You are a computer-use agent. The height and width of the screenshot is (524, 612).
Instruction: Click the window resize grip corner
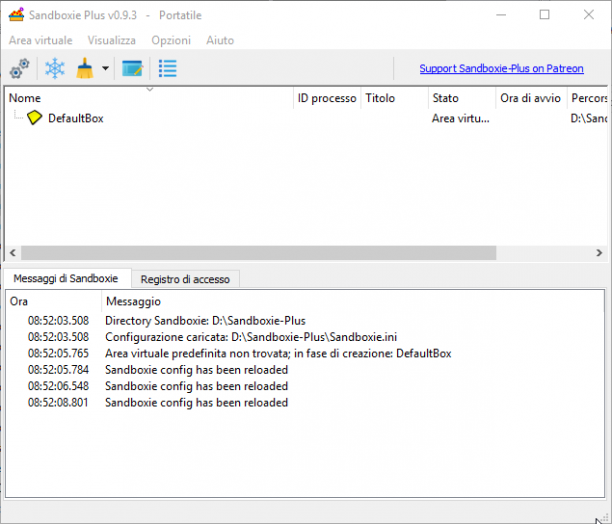pyautogui.click(x=605, y=518)
